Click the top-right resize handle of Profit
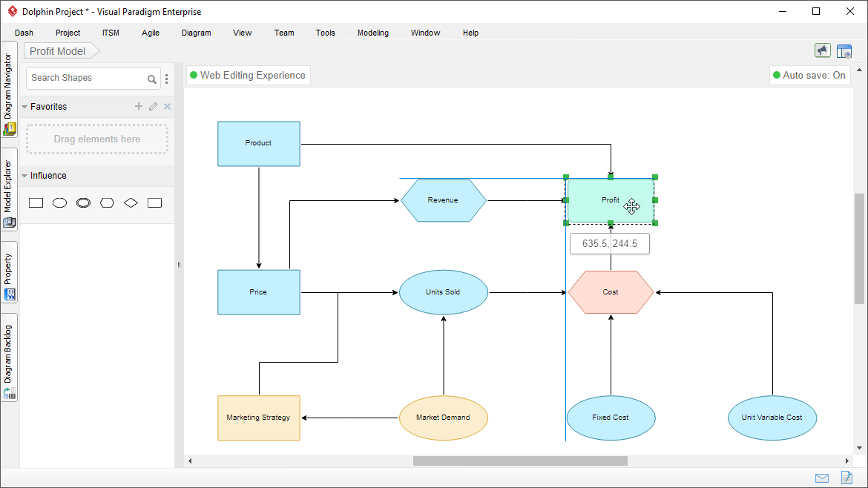 pyautogui.click(x=655, y=177)
